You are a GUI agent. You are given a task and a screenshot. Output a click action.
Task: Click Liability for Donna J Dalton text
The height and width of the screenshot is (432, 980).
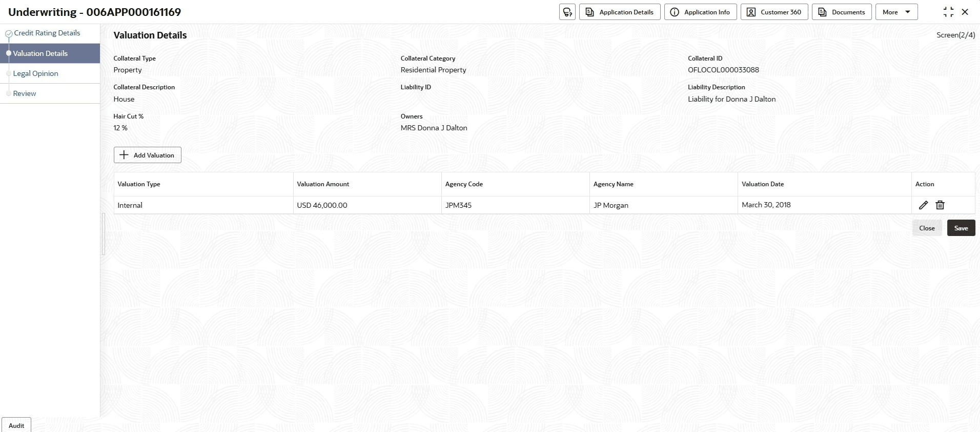[x=731, y=99]
